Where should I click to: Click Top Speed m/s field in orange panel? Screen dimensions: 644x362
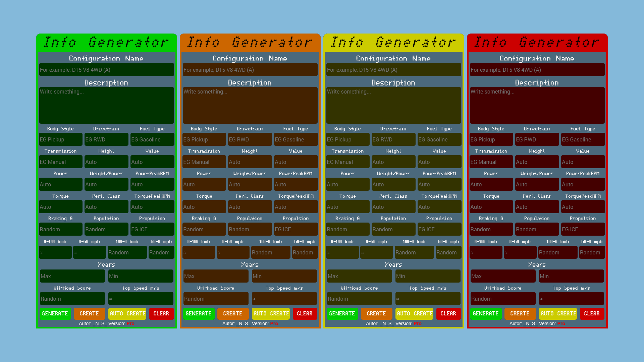pos(284,299)
